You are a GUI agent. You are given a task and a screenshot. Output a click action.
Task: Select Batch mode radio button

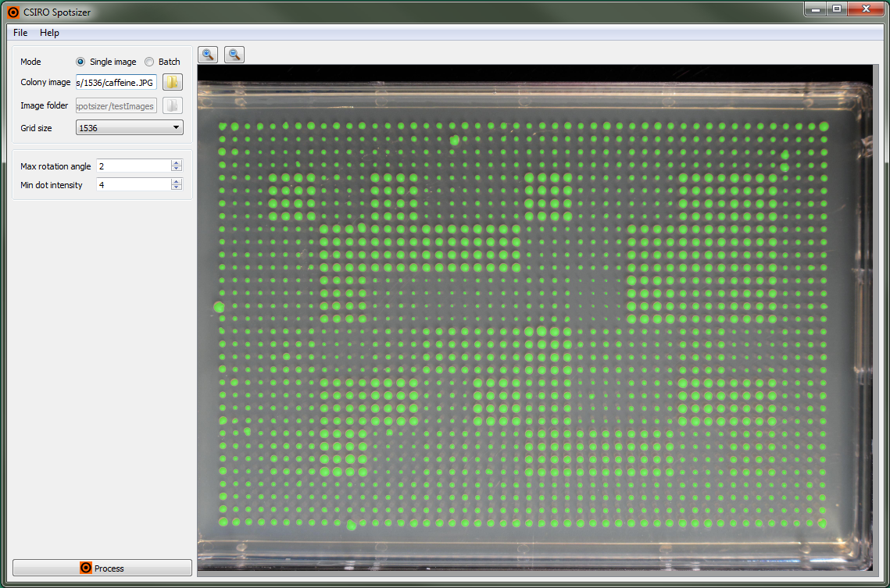(149, 62)
